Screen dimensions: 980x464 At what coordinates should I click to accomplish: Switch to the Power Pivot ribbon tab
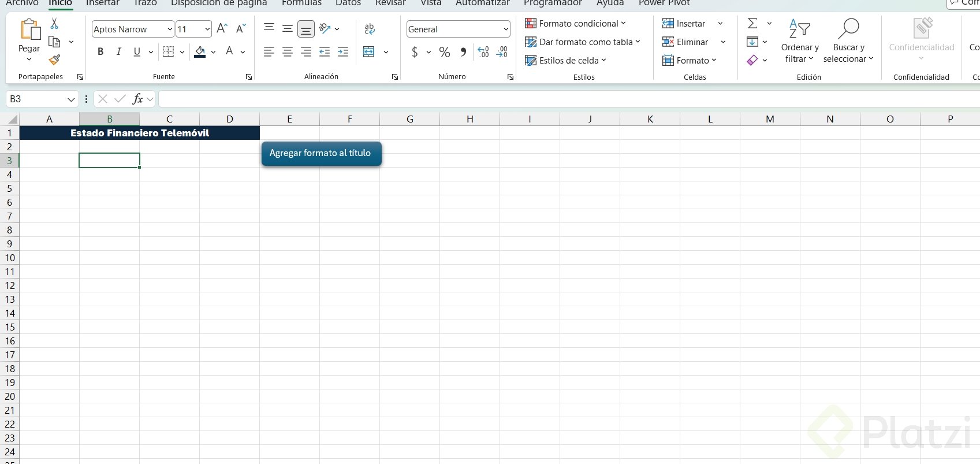coord(664,3)
